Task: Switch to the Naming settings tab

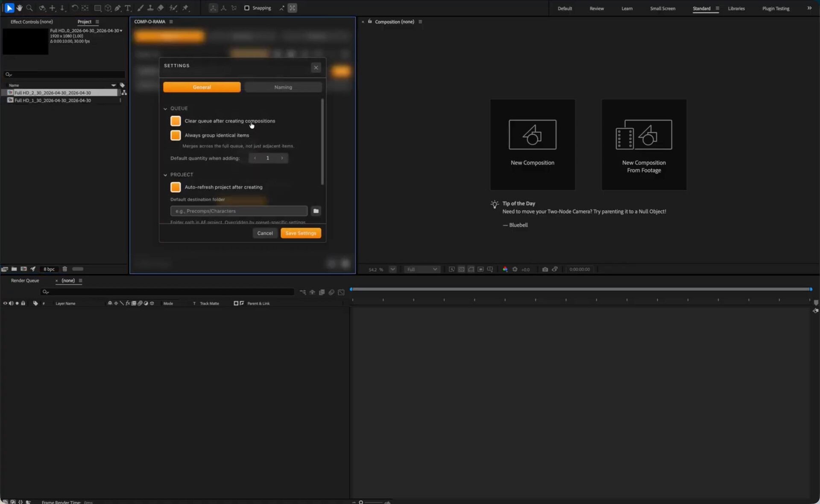Action: click(283, 87)
